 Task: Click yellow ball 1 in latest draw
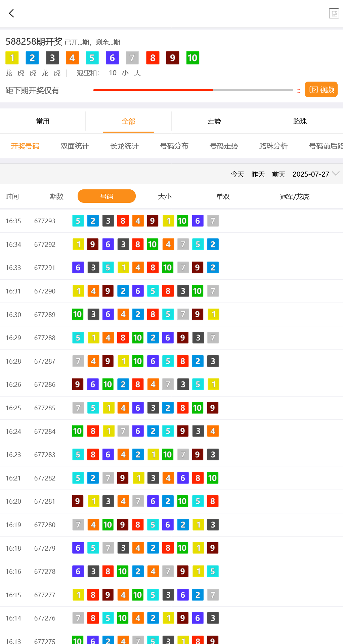click(12, 58)
